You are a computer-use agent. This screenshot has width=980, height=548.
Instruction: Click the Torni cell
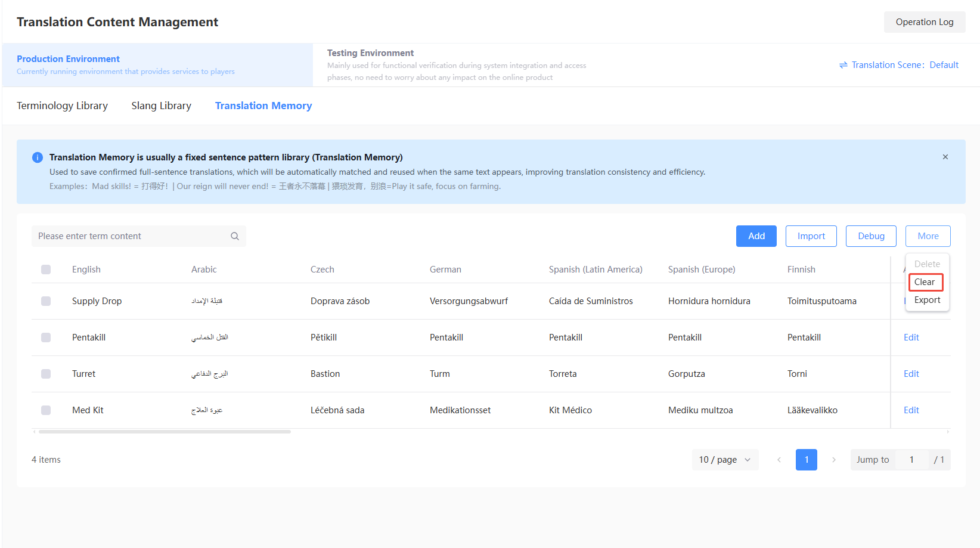(797, 374)
